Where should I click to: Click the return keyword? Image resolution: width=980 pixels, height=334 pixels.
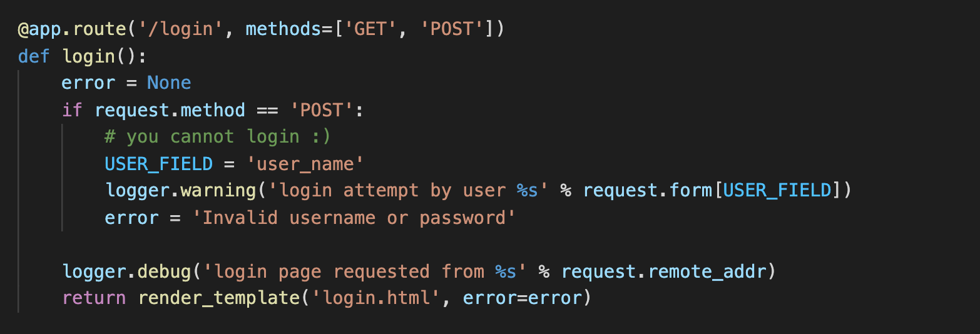(x=94, y=298)
